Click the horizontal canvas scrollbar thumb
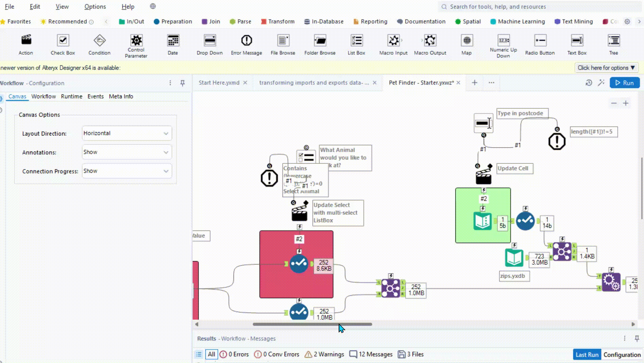The width and height of the screenshot is (644, 363). point(312,324)
